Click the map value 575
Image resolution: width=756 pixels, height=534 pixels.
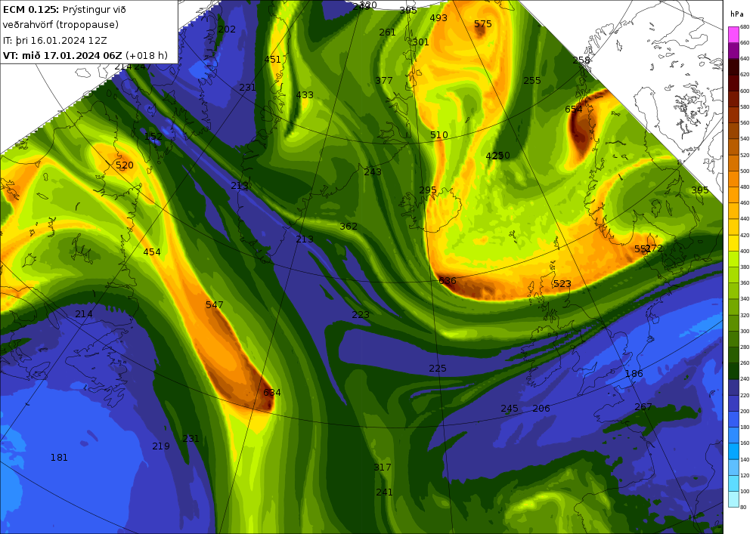click(x=482, y=23)
